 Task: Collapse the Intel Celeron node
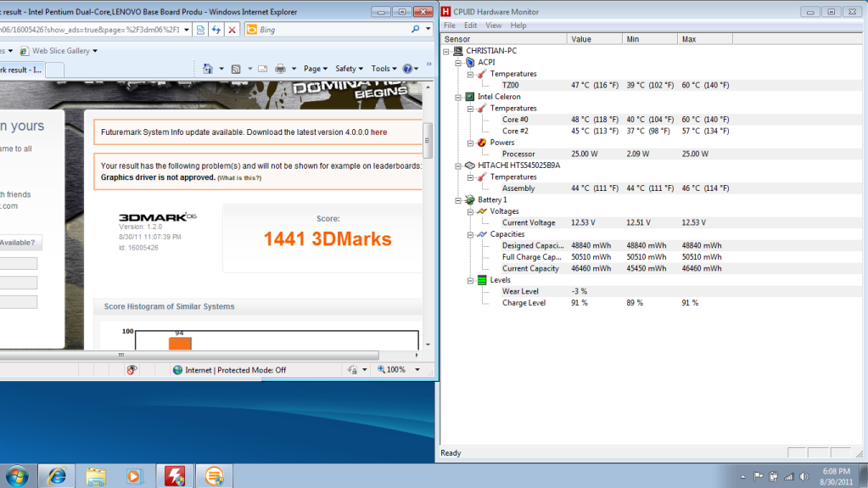pos(458,97)
